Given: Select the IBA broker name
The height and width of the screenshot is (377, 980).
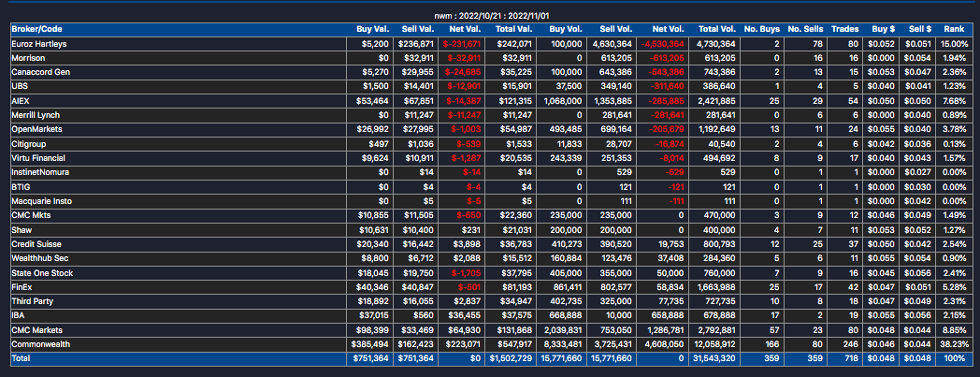Looking at the screenshot, I should tap(19, 316).
